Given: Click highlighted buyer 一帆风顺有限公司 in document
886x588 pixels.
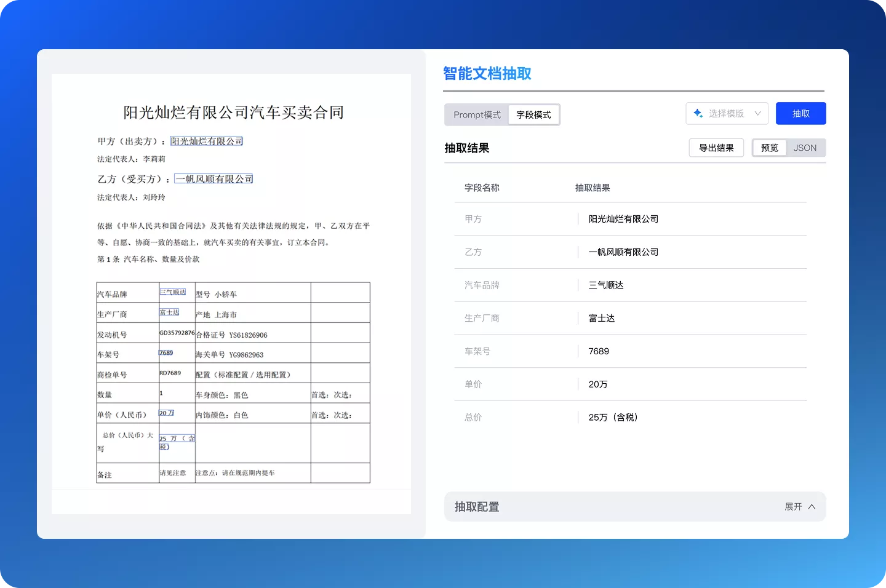Looking at the screenshot, I should pyautogui.click(x=214, y=178).
